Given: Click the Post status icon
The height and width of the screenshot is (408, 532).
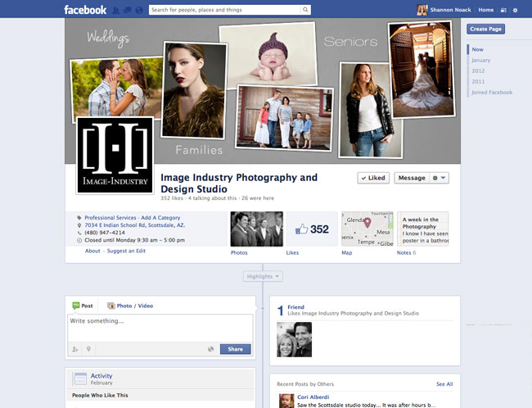Looking at the screenshot, I should pyautogui.click(x=76, y=306).
